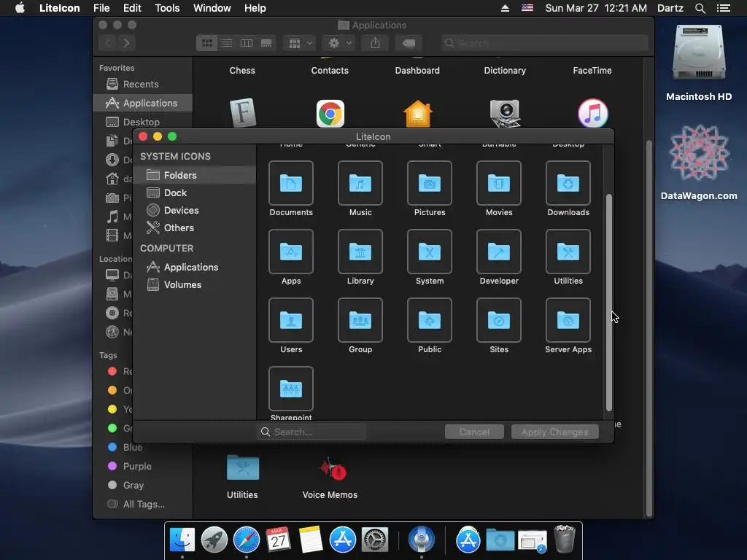Viewport: 747px width, 560px height.
Task: Click the LiteIcon search field
Action: pos(311,432)
